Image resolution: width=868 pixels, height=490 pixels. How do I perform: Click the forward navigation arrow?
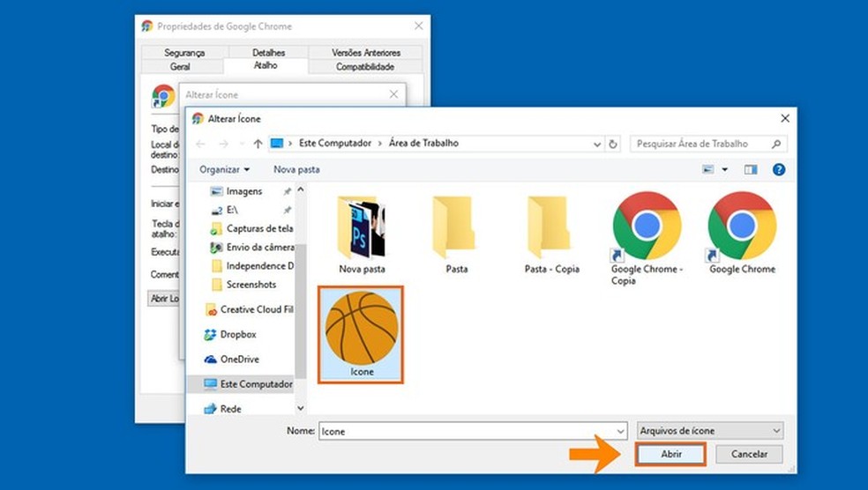[x=224, y=144]
